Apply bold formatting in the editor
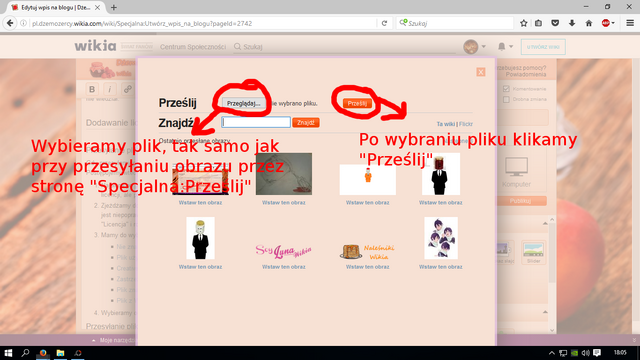This screenshot has width=640, height=360. (x=92, y=89)
